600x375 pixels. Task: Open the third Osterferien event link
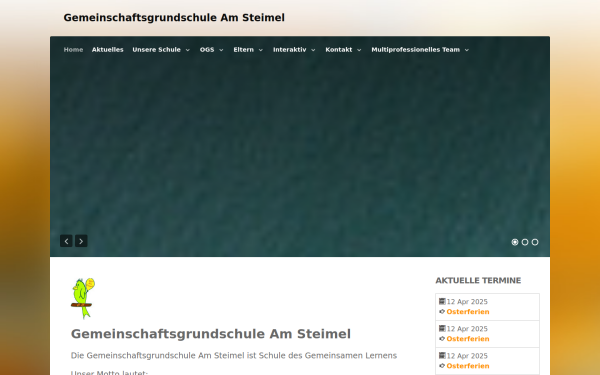coord(468,366)
